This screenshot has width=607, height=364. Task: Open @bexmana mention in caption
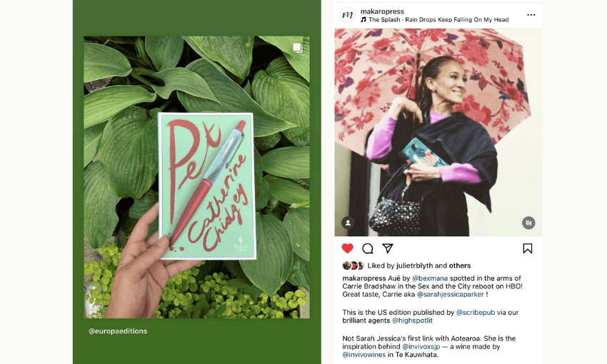(x=430, y=278)
